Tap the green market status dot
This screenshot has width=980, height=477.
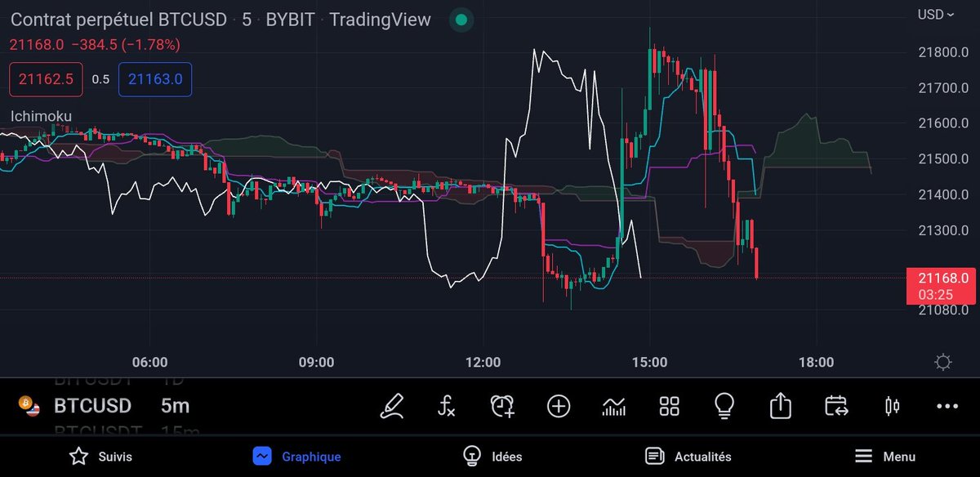coord(461,20)
